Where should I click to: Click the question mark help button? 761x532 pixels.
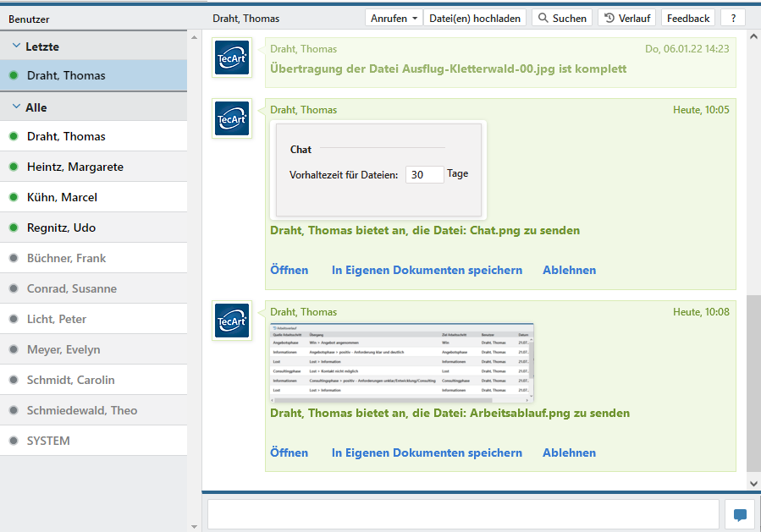tap(733, 18)
